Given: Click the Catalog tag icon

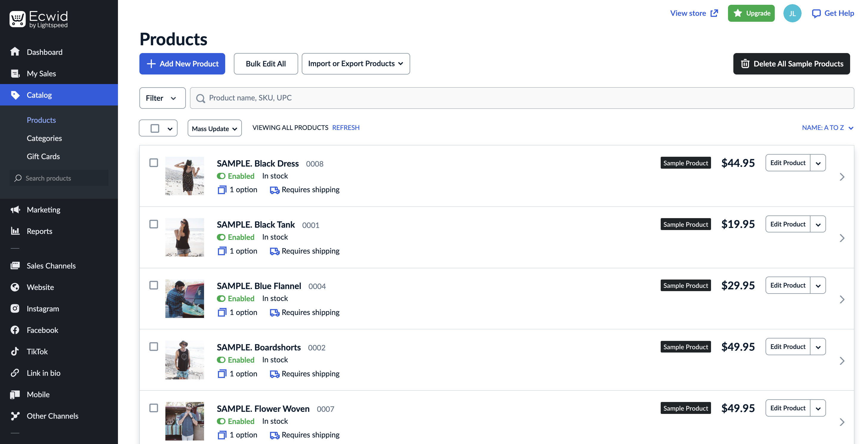Looking at the screenshot, I should [15, 95].
